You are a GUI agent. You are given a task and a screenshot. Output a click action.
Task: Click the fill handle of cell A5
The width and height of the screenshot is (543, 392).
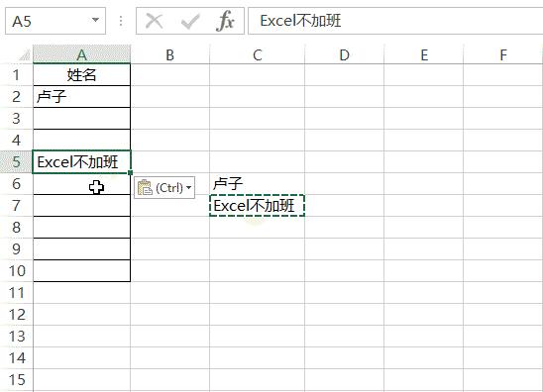130,172
